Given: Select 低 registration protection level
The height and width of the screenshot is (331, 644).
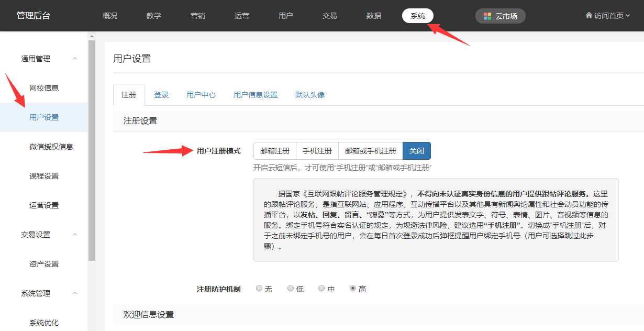Looking at the screenshot, I should tap(291, 289).
